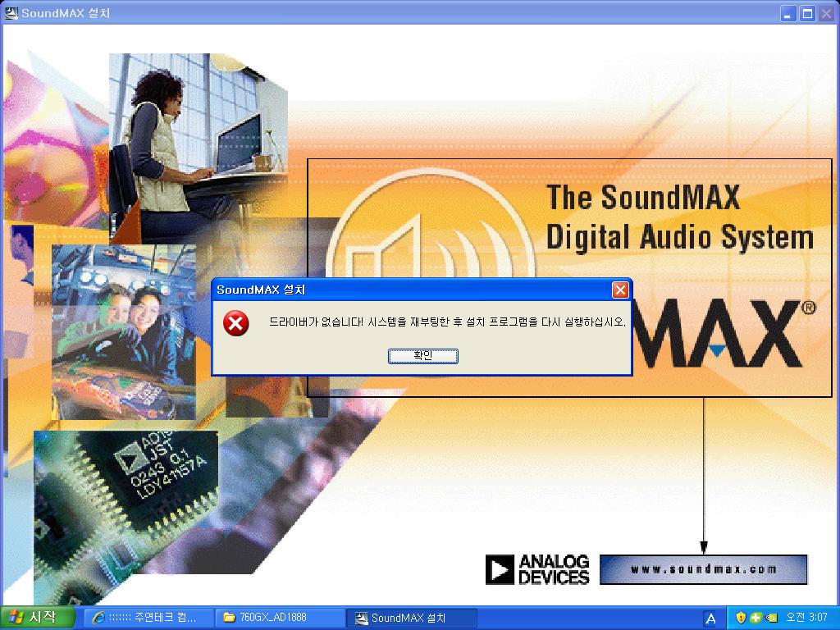Click the yellow device tray icon beside the clock

tap(771, 618)
